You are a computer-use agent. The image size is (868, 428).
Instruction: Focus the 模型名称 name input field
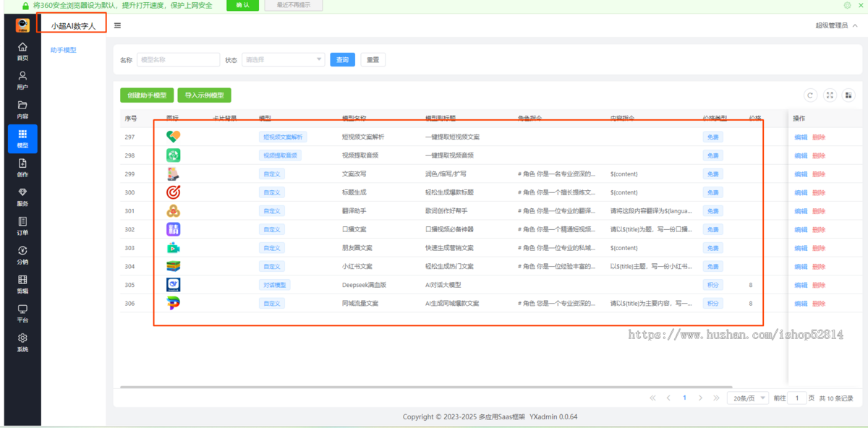click(x=178, y=60)
